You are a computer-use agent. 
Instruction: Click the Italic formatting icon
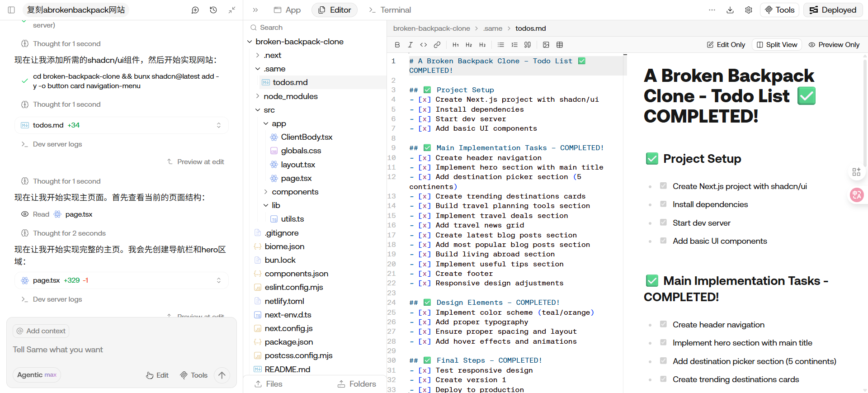[x=410, y=45]
